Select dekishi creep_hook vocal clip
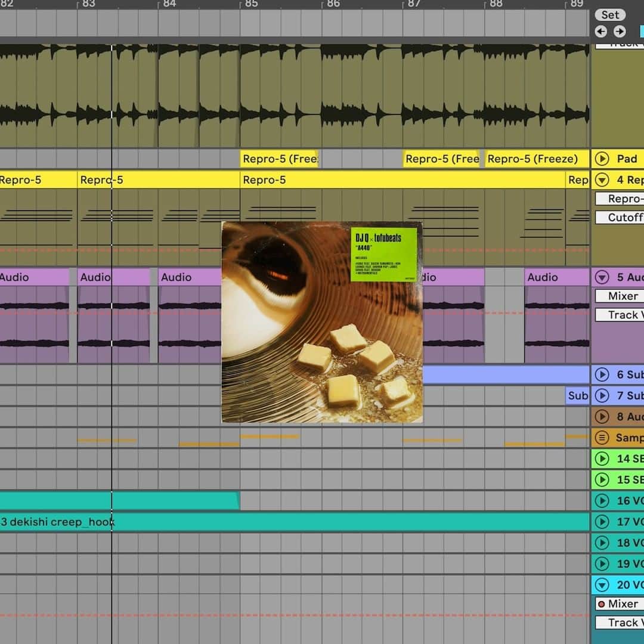This screenshot has height=644, width=644. coord(294,522)
